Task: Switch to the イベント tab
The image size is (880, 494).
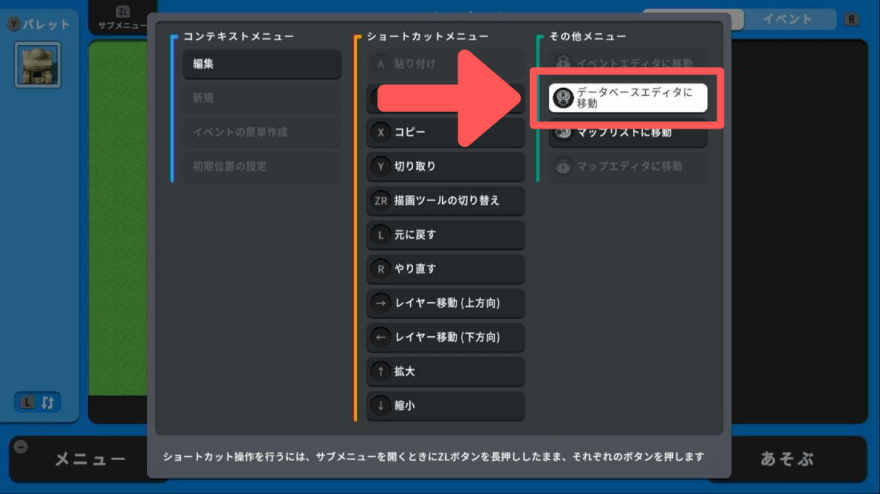Action: tap(789, 20)
